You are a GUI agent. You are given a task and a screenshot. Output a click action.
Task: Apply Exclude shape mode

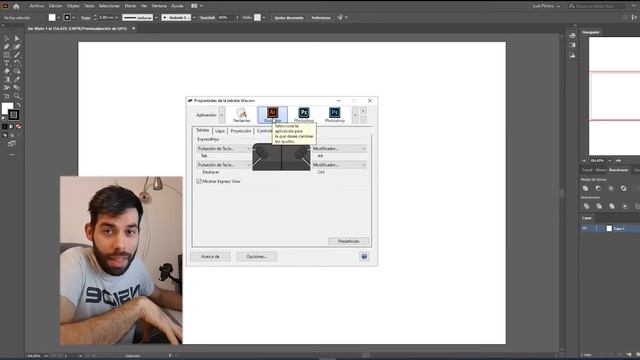point(623,188)
